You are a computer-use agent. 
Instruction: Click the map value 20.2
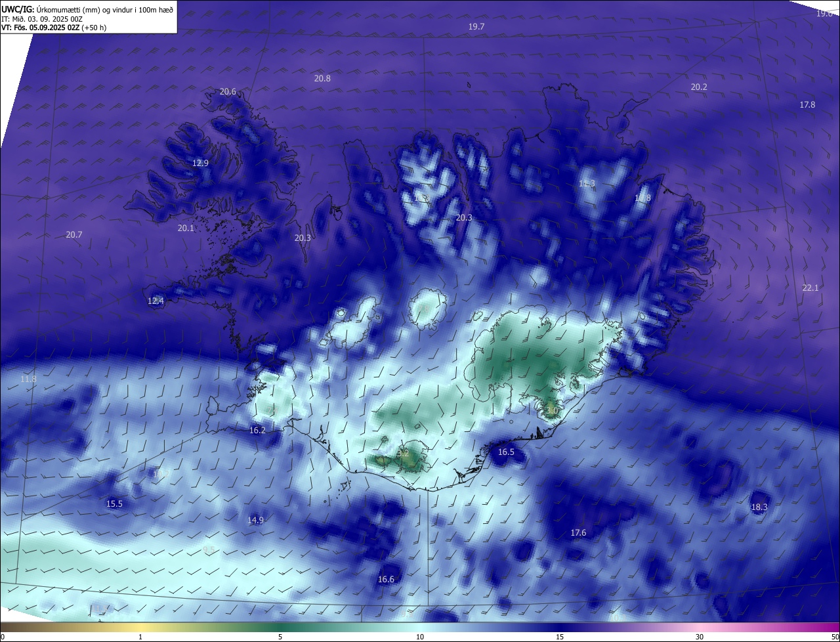point(699,87)
